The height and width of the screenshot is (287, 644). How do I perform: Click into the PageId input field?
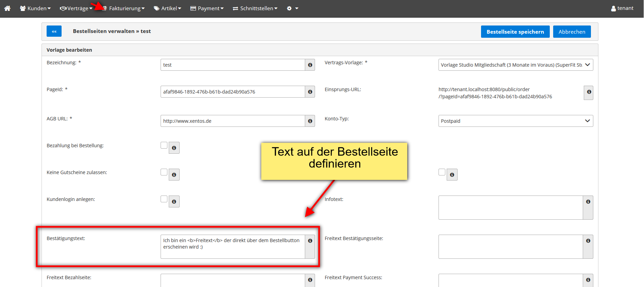(233, 91)
